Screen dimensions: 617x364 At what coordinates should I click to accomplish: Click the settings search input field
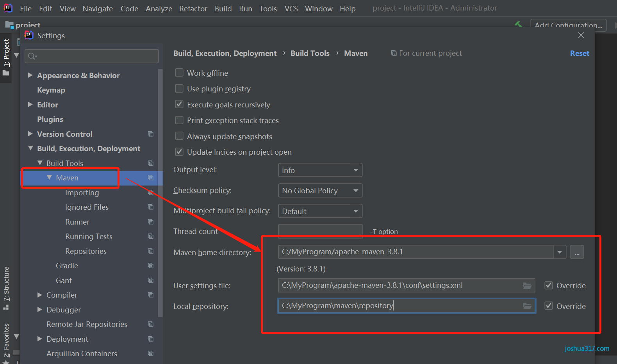92,56
